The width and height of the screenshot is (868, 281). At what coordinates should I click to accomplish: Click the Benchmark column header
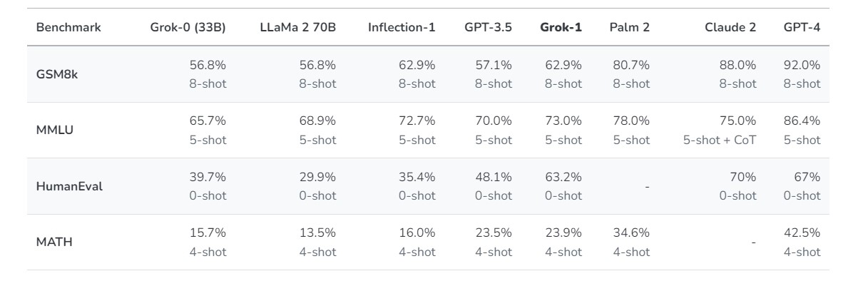[x=68, y=28]
